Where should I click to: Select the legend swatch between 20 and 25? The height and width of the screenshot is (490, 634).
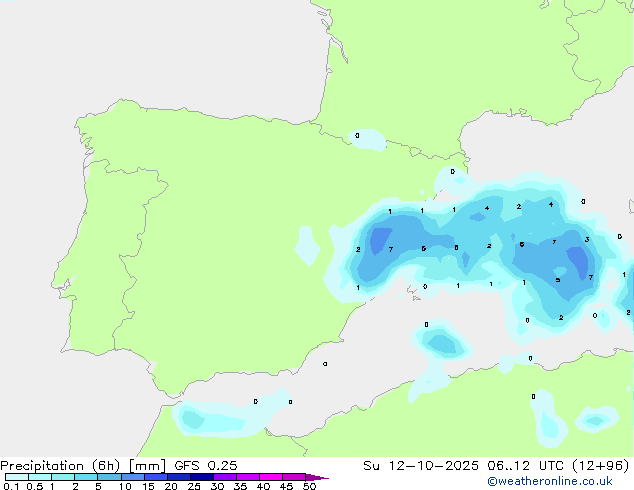click(179, 477)
